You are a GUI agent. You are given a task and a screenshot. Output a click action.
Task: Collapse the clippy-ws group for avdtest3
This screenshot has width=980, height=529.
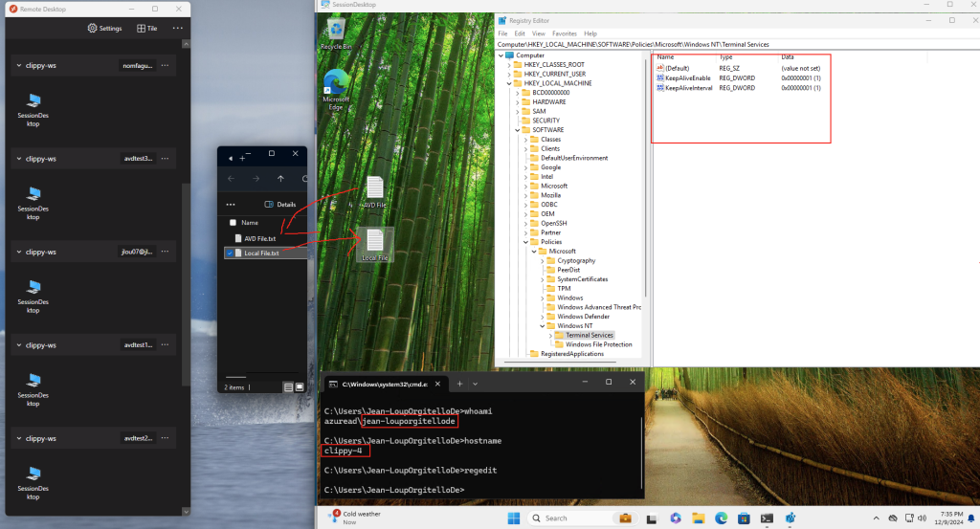coord(19,159)
